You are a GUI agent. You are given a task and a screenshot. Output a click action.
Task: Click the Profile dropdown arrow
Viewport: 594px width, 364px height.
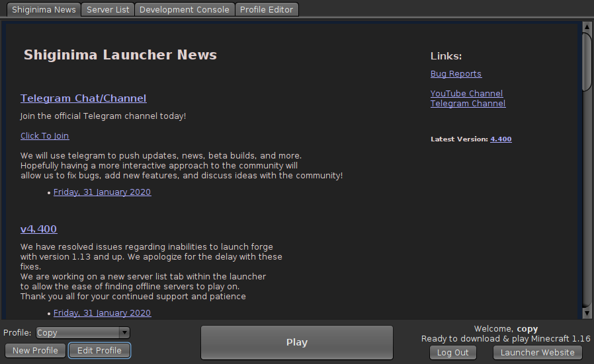124,333
